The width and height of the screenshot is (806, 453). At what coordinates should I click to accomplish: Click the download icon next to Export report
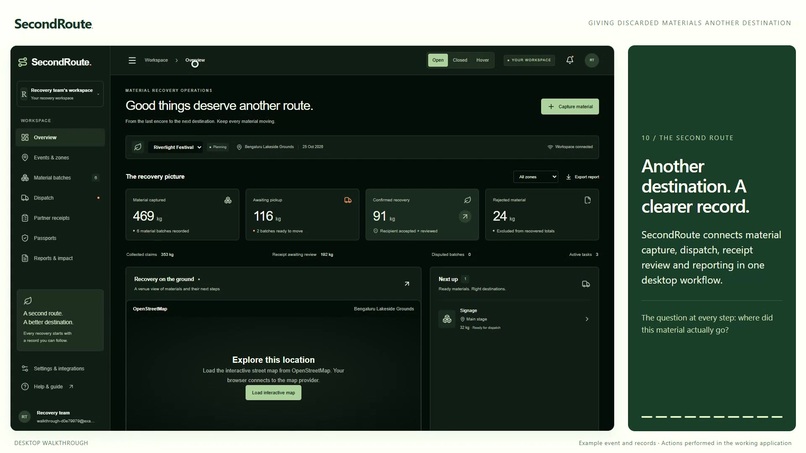click(x=569, y=177)
